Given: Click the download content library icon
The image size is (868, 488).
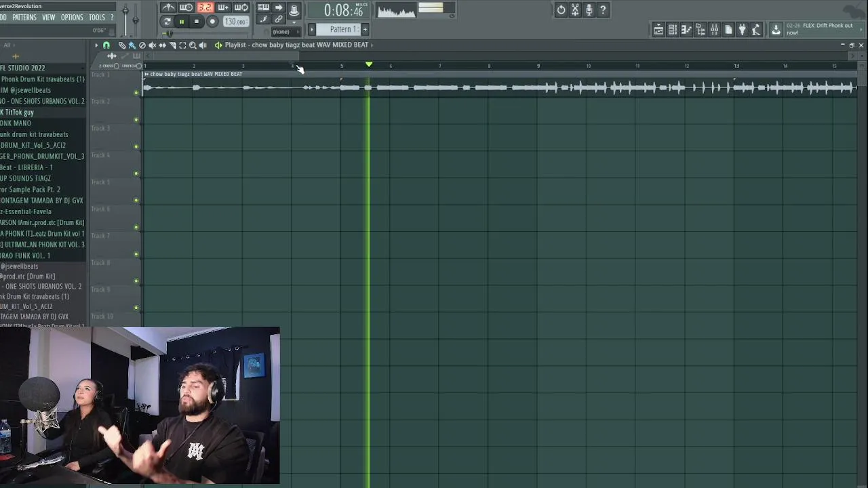Looking at the screenshot, I should [776, 30].
